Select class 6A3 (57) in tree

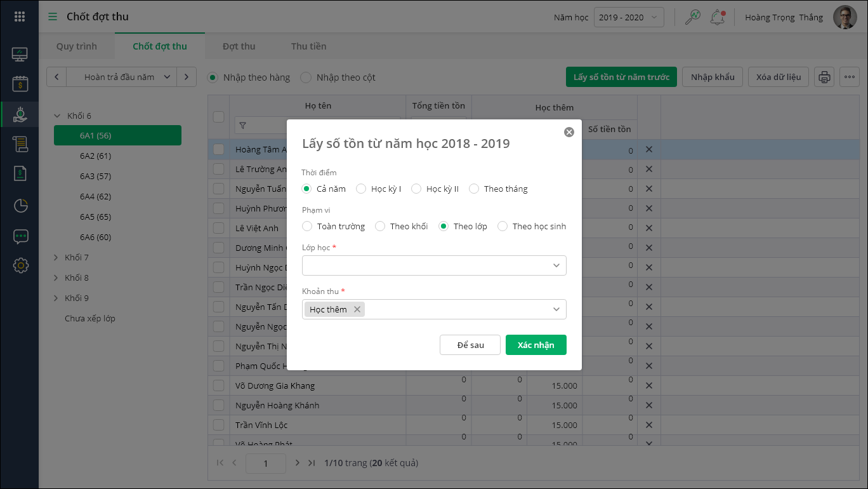pyautogui.click(x=95, y=176)
